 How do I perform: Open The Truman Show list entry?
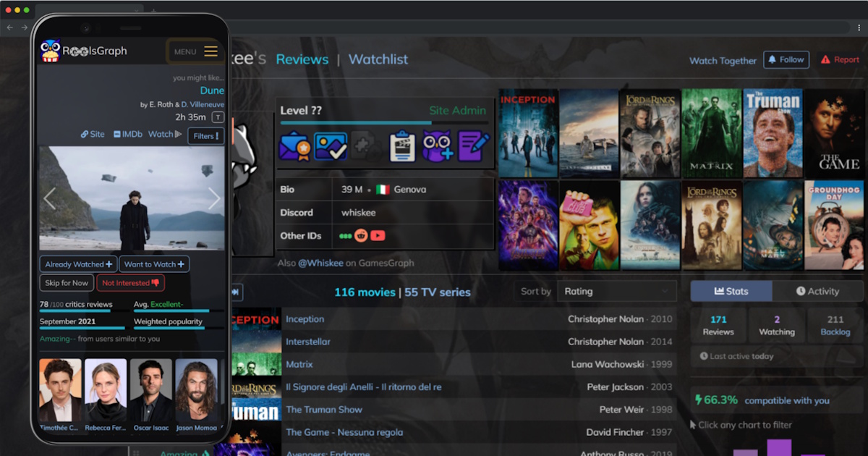[324, 410]
